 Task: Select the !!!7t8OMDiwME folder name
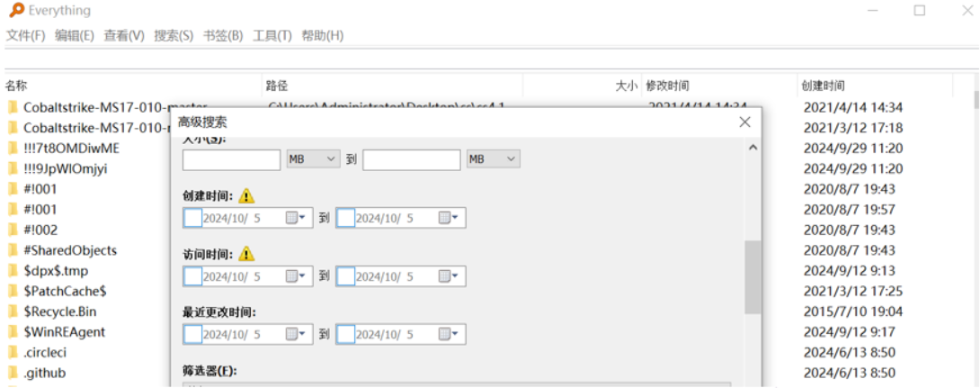(71, 149)
